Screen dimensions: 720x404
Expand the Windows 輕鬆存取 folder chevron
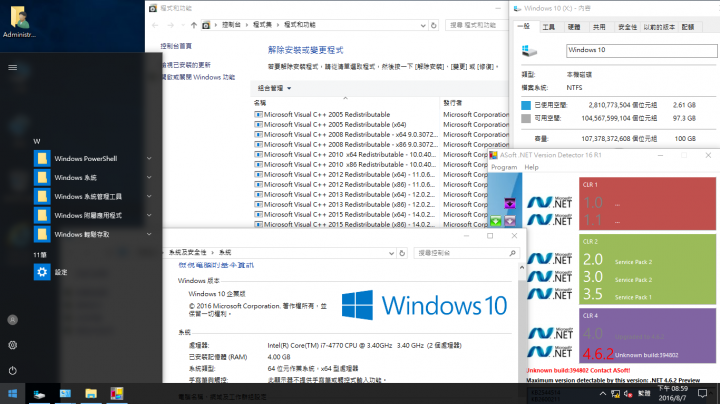coord(149,234)
